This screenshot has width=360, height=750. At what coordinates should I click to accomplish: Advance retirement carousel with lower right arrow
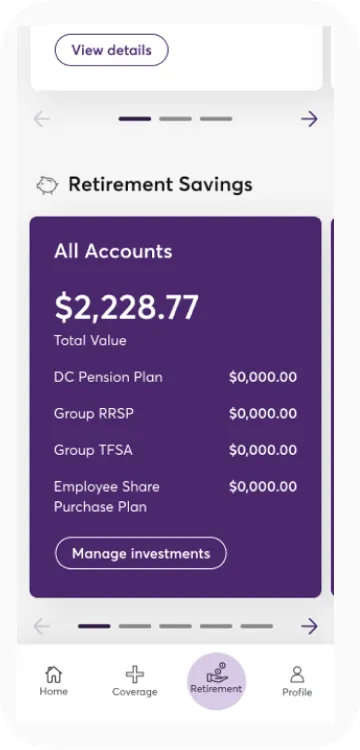(x=309, y=626)
